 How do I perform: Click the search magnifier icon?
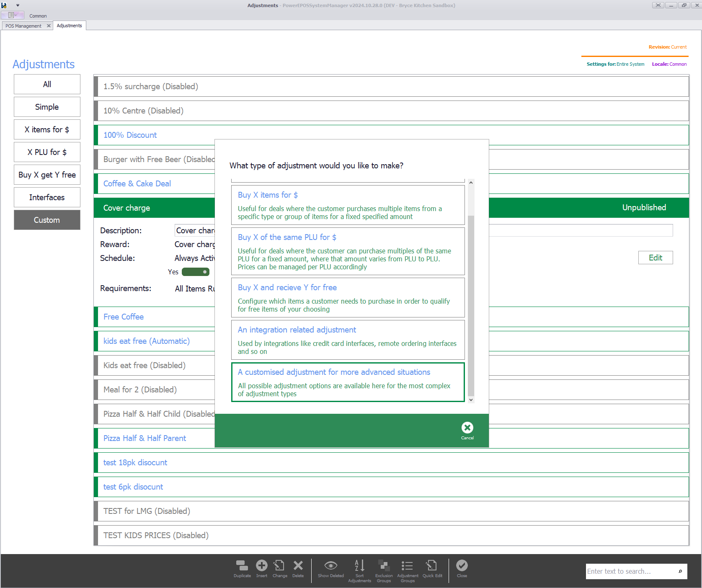[x=680, y=571]
